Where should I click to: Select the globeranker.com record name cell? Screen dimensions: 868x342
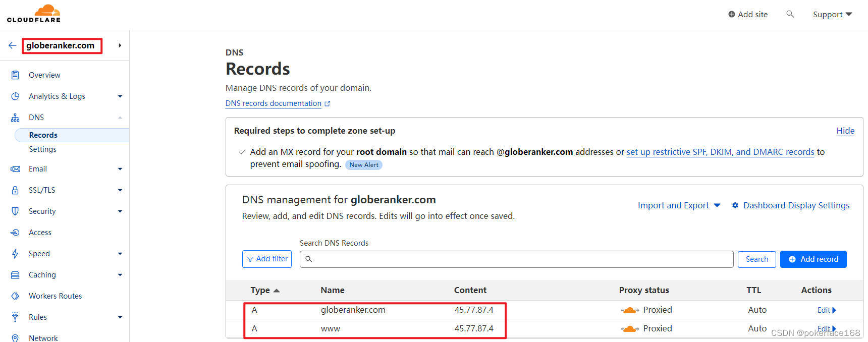coord(353,310)
